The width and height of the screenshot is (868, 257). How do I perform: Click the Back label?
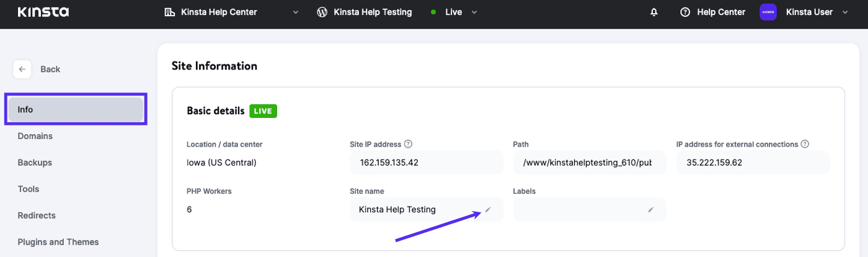coord(50,69)
